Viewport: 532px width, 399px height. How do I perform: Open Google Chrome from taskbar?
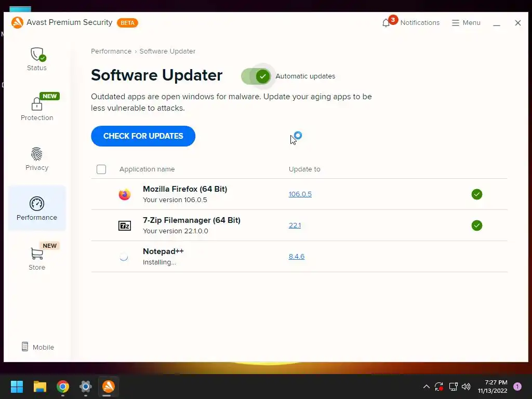[63, 387]
